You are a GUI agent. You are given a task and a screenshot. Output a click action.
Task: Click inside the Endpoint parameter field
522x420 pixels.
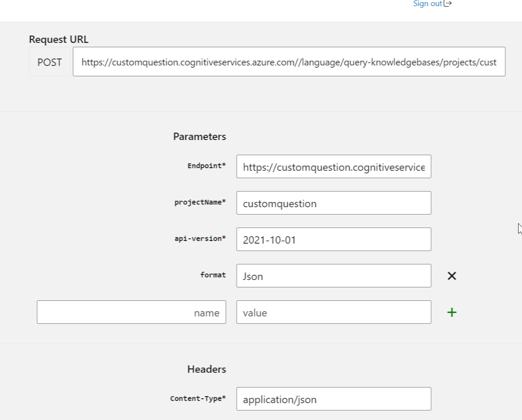point(333,166)
